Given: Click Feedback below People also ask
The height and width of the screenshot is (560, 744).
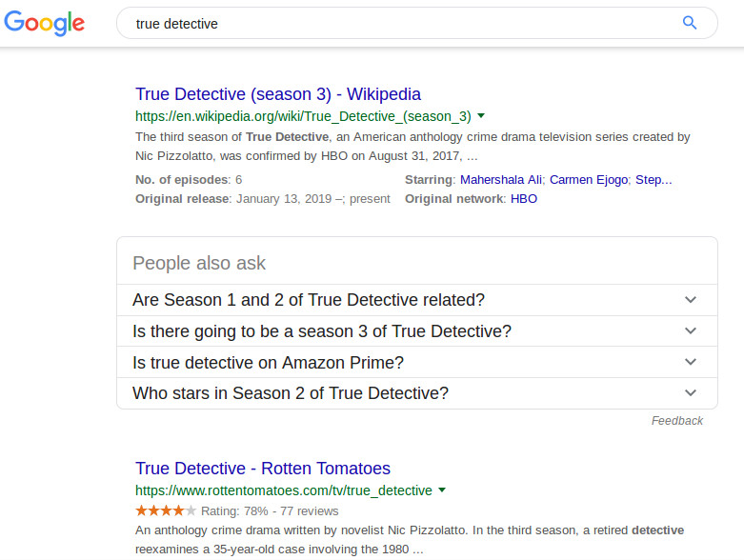Looking at the screenshot, I should point(676,421).
